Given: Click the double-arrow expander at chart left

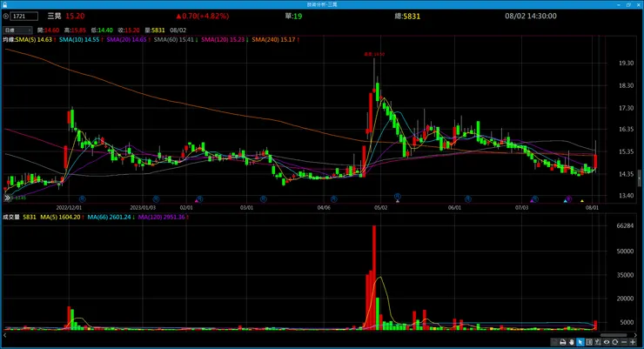Looking at the screenshot, I should 7,198.
